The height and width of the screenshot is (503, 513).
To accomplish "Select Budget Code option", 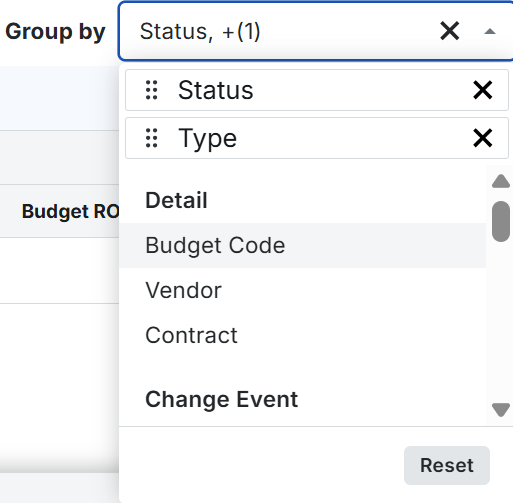I will 302,245.
